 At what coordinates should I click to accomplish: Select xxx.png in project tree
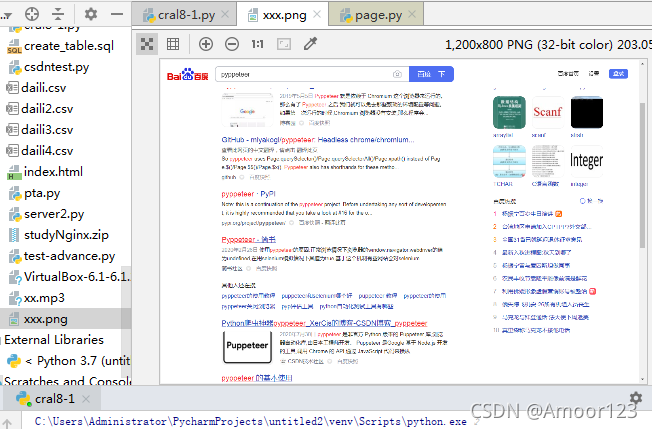point(66,319)
